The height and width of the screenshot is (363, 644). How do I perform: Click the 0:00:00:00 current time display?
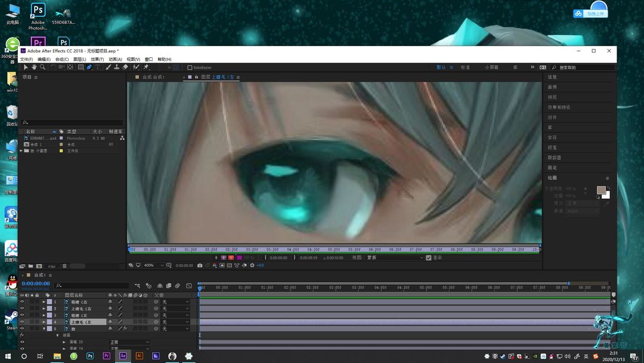tap(36, 284)
